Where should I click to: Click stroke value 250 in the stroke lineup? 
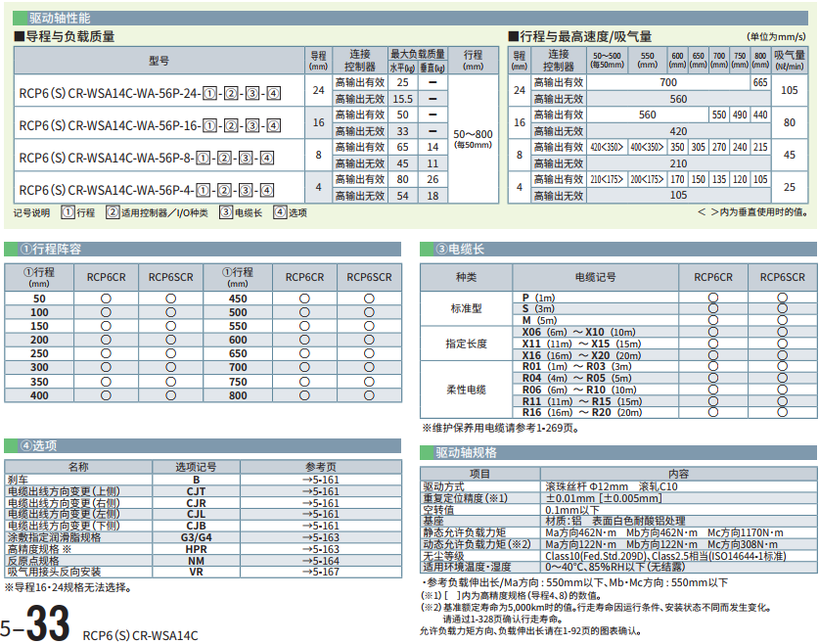tap(39, 353)
